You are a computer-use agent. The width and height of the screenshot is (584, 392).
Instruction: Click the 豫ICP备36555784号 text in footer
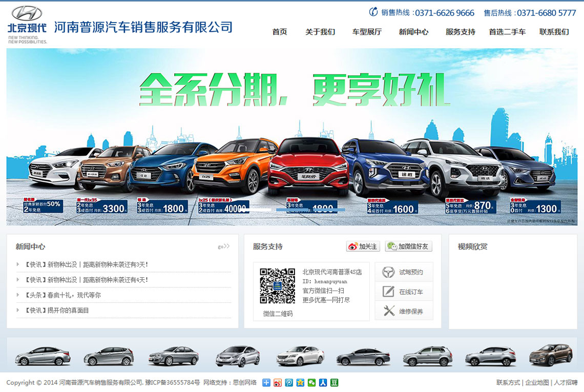(x=173, y=383)
